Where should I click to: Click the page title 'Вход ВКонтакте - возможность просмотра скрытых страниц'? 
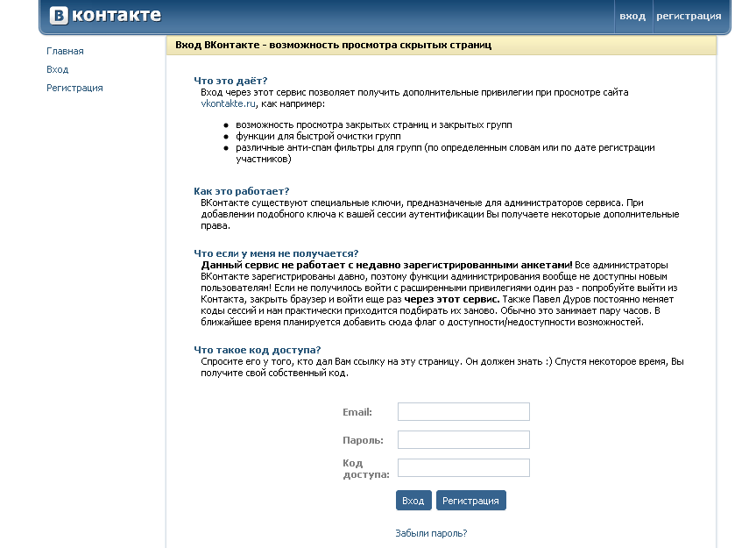[x=334, y=45]
